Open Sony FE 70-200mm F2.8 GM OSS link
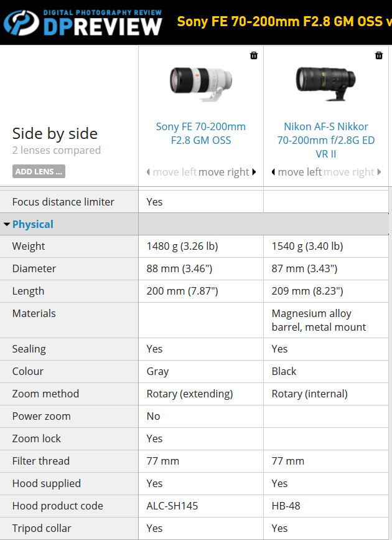Viewport: 392px width, 540px height. pyautogui.click(x=200, y=133)
